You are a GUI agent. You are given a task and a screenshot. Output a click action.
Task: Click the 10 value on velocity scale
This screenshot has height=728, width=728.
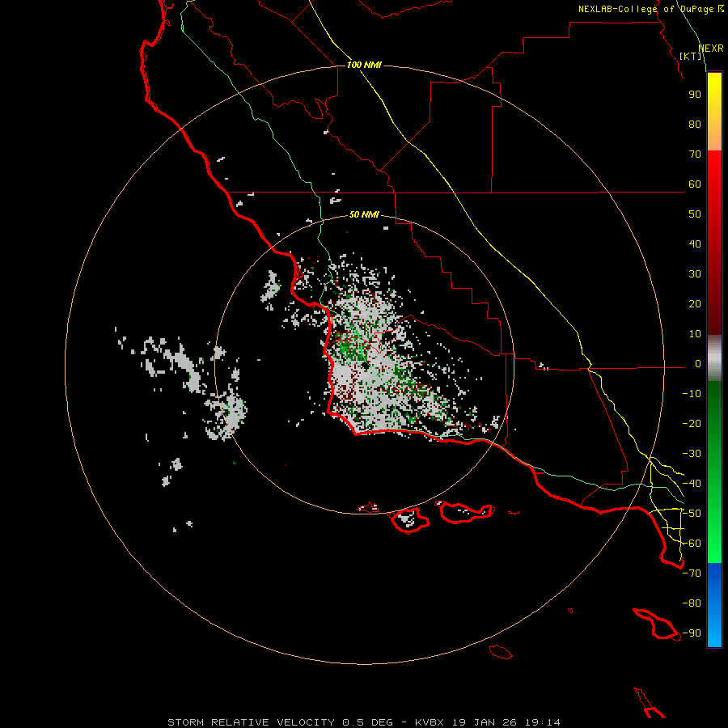click(695, 334)
